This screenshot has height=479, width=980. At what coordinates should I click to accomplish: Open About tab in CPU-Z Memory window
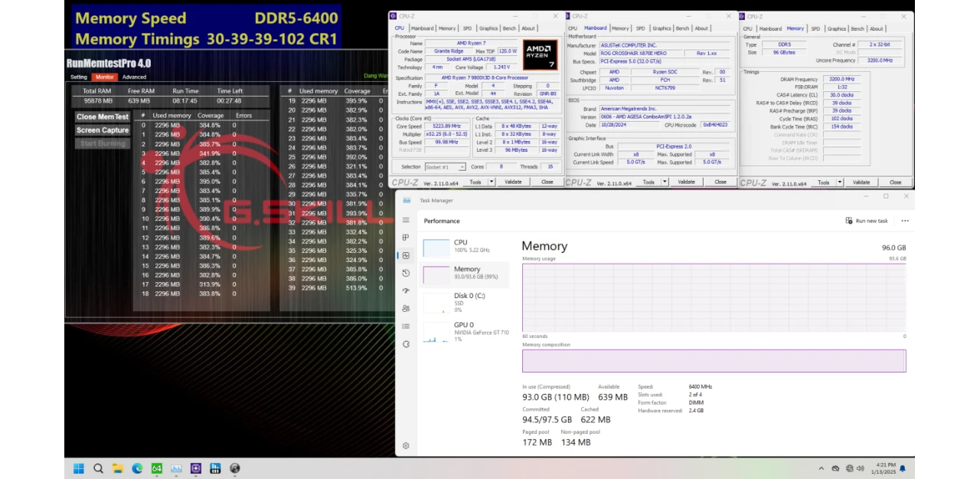(876, 28)
